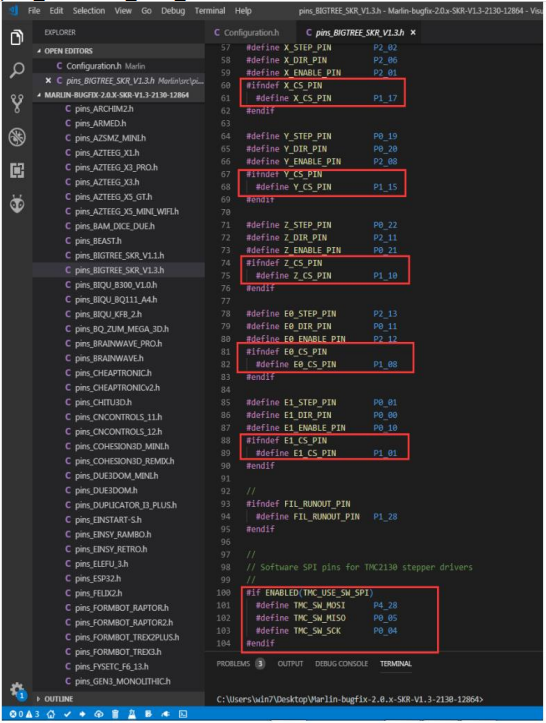Open the Source Control view

[17, 104]
